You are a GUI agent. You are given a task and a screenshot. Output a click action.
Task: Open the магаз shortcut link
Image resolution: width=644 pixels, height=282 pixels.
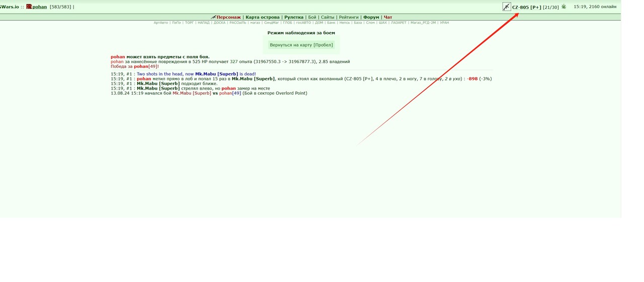pyautogui.click(x=255, y=23)
